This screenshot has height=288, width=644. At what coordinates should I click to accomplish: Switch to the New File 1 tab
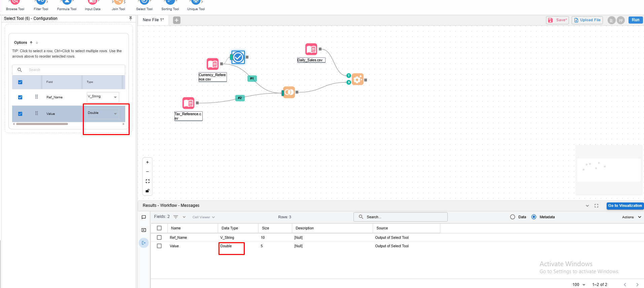click(153, 20)
